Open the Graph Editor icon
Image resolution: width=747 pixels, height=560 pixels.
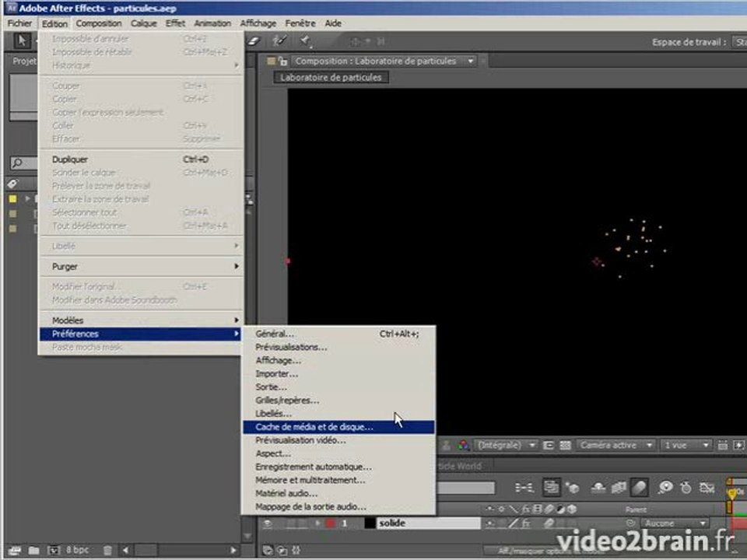[x=707, y=487]
